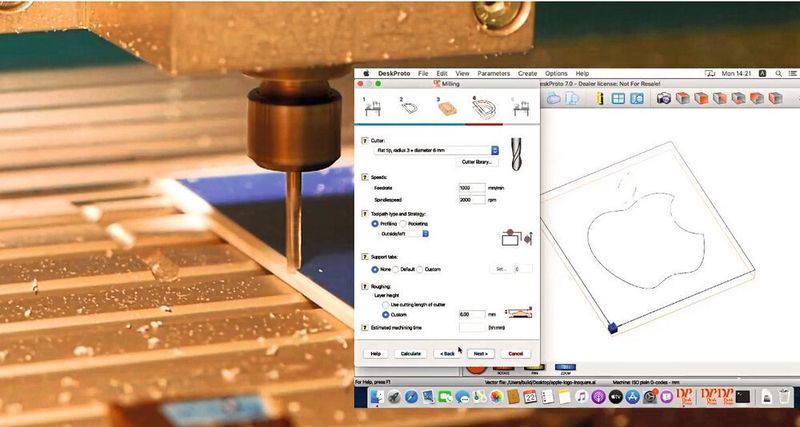Click the Feedrate input field

[x=472, y=188]
